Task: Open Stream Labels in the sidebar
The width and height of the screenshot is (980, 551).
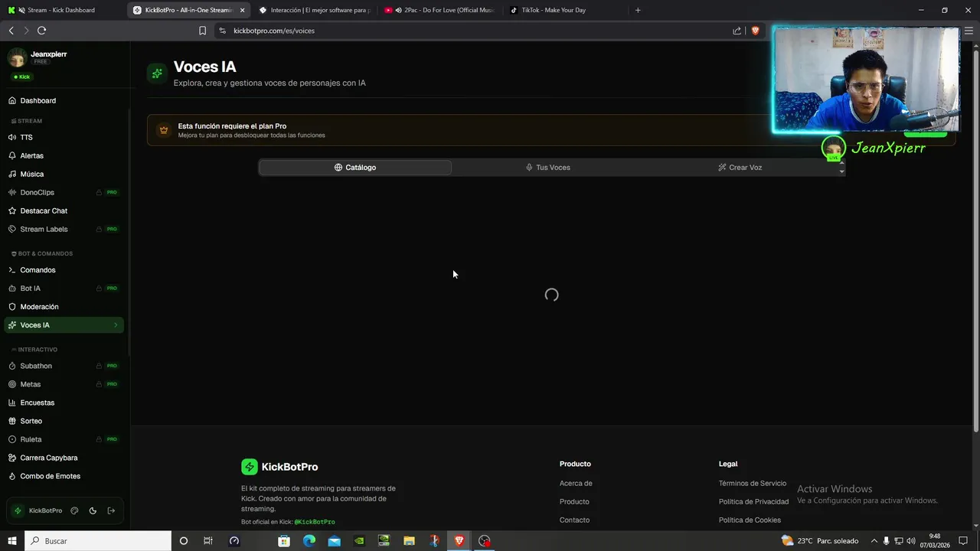Action: (64, 229)
